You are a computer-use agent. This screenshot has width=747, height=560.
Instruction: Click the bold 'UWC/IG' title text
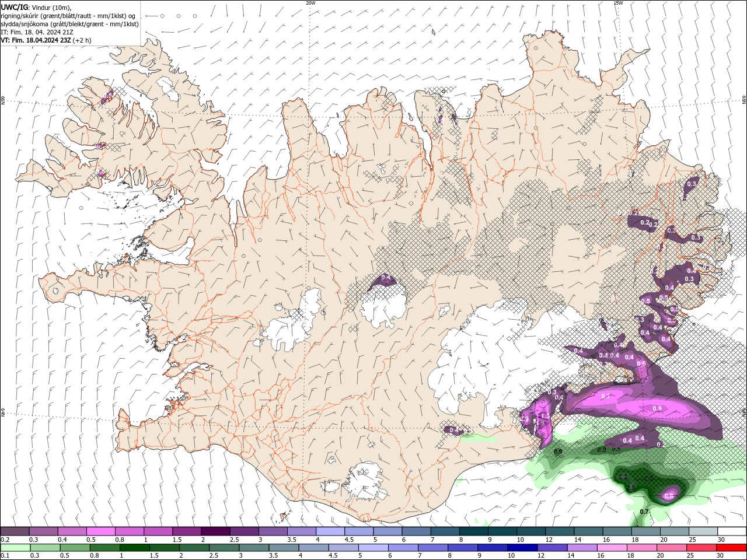point(13,7)
